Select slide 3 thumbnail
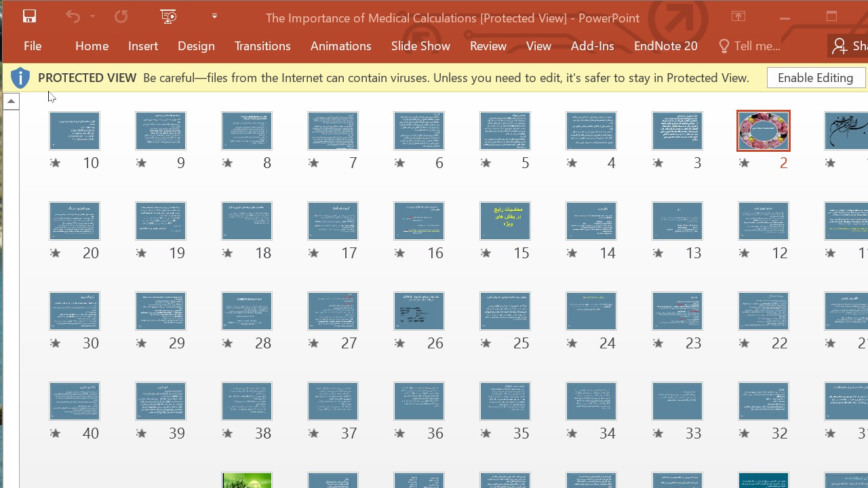Image resolution: width=868 pixels, height=488 pixels. (x=677, y=131)
